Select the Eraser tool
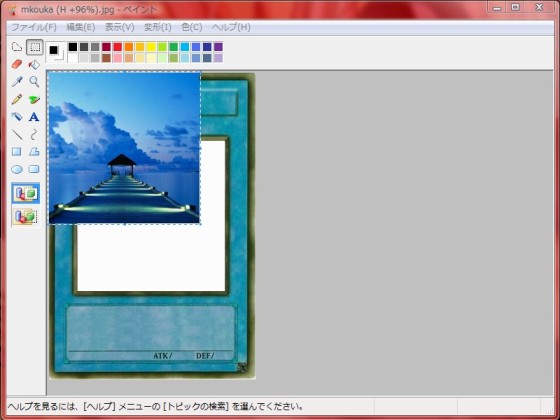This screenshot has height=420, width=560. tap(17, 65)
